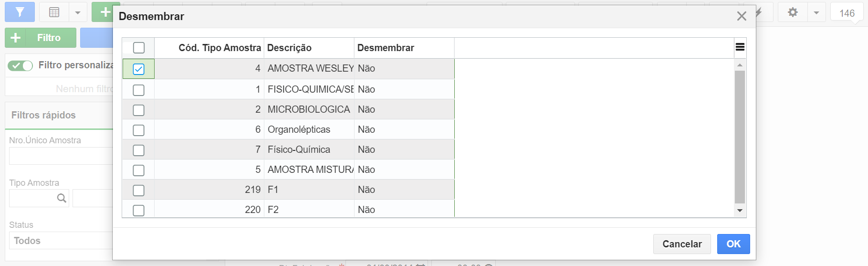
Task: Sort by Descrição column header
Action: click(x=289, y=48)
